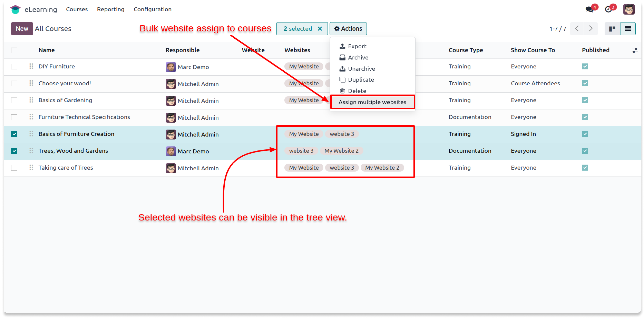Click the eLearning graduation cap logo
This screenshot has width=644, height=318.
(15, 9)
